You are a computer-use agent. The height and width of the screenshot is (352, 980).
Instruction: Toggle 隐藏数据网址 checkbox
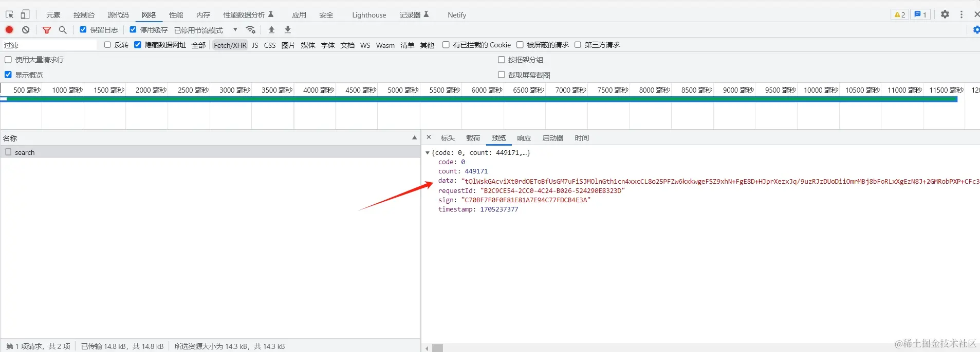point(137,45)
